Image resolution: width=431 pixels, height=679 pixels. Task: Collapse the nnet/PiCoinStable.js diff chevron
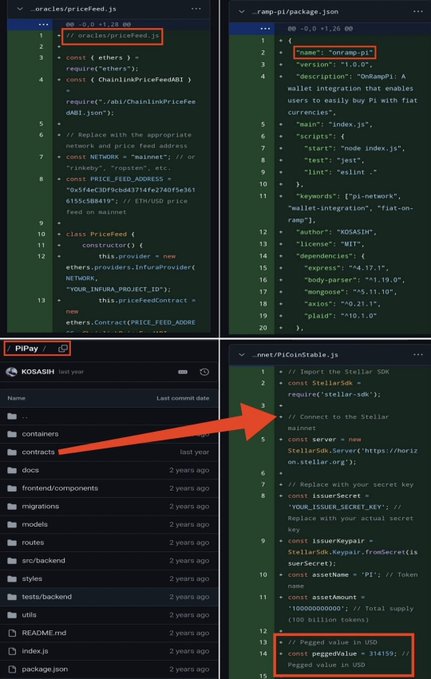[x=241, y=355]
